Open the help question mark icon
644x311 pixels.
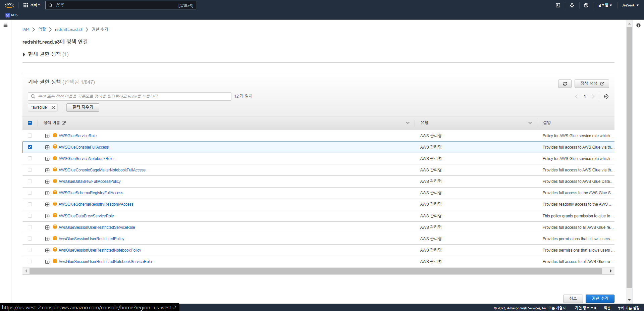click(586, 5)
